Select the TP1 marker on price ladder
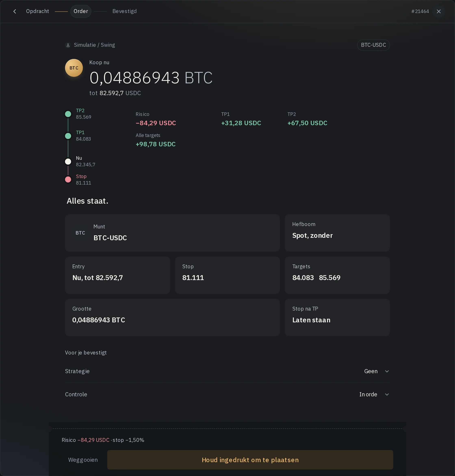This screenshot has height=476, width=455. point(68,136)
